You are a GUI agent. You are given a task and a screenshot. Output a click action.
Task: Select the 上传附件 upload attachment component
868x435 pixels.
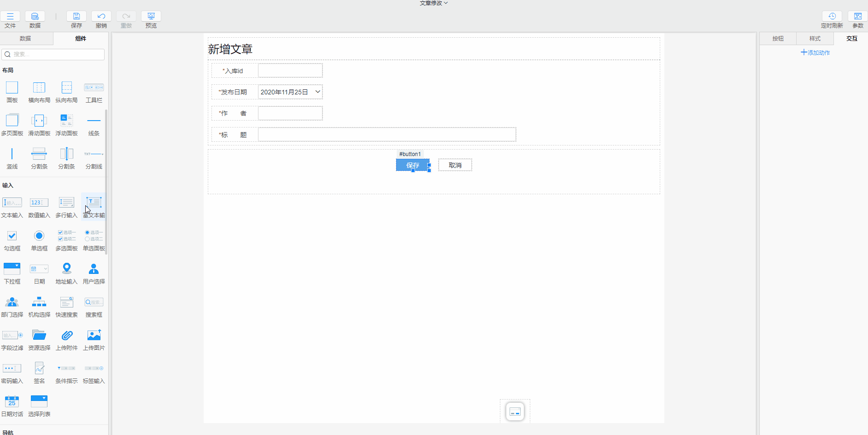point(67,336)
